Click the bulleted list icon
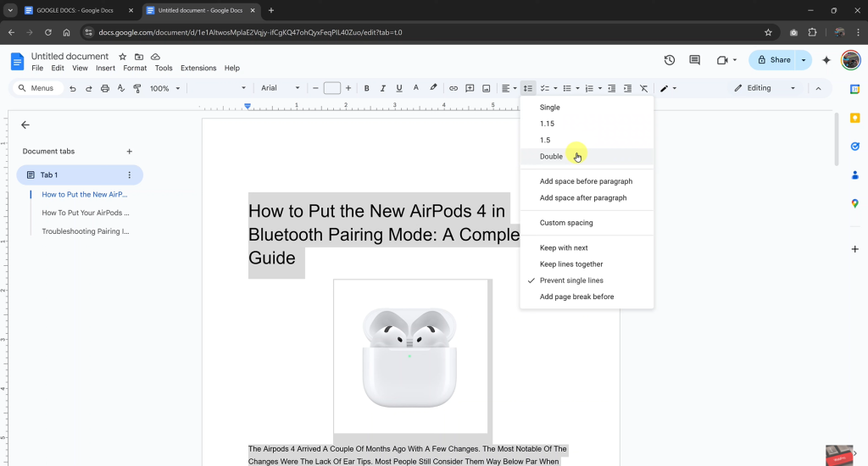The image size is (868, 466). tap(567, 89)
